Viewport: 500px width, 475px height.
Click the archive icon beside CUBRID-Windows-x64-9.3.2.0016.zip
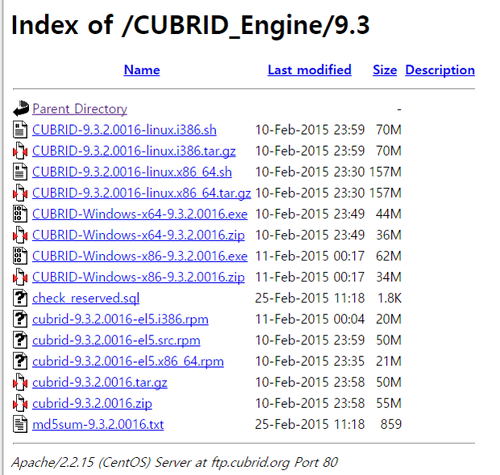click(20, 235)
